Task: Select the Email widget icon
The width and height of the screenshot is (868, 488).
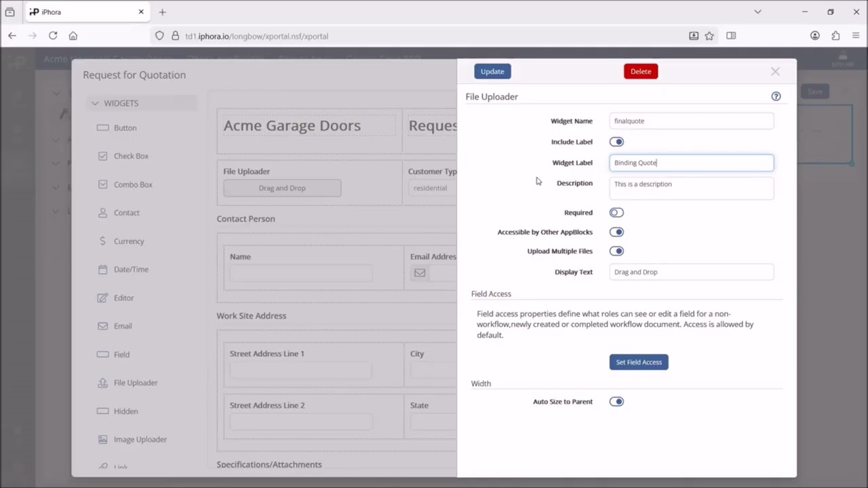Action: tap(102, 326)
